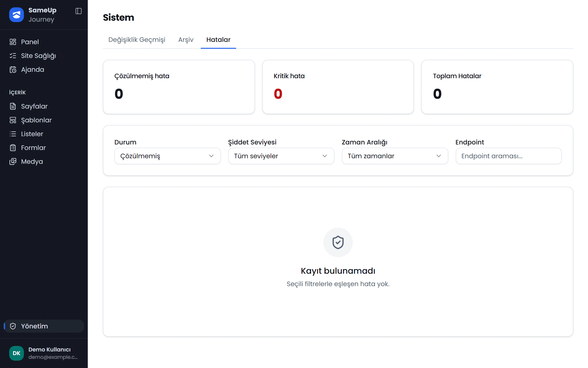Open the Şiddet Seviyesi dropdown

tap(281, 156)
